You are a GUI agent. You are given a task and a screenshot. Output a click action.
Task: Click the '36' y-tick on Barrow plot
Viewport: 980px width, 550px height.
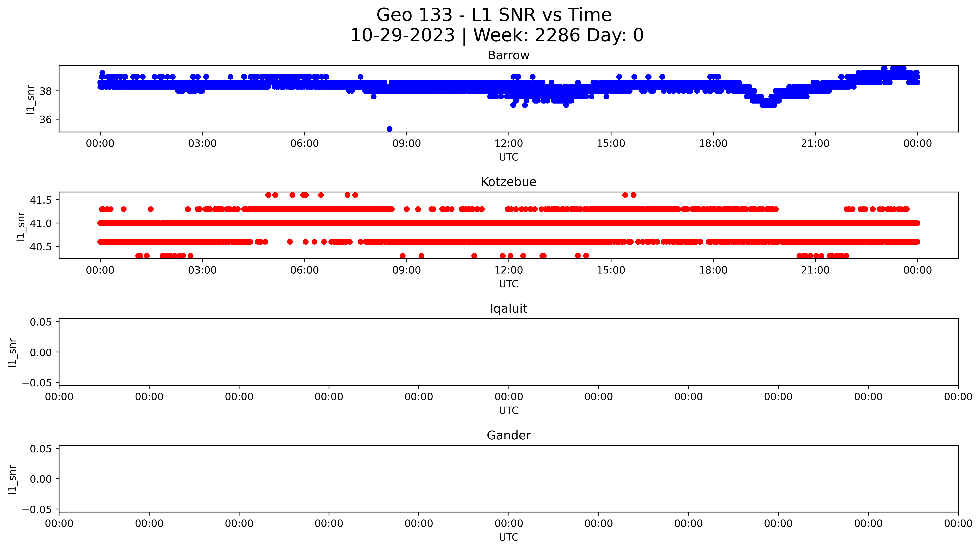pyautogui.click(x=46, y=120)
